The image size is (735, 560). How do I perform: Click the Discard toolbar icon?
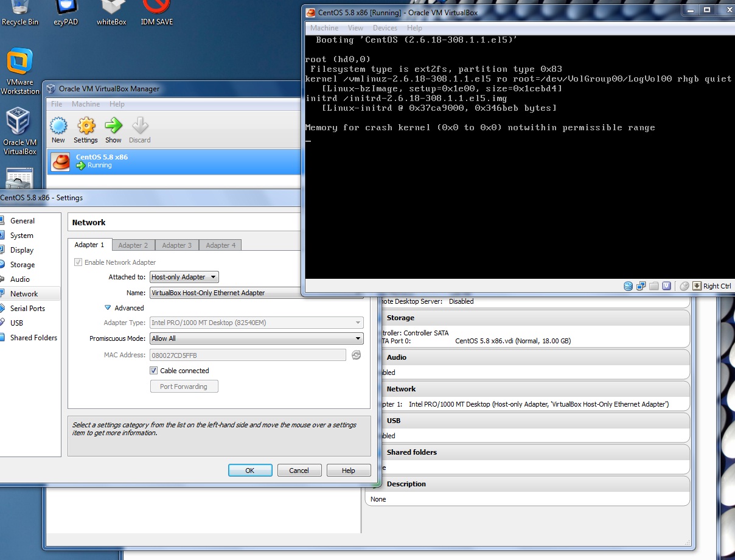click(140, 126)
